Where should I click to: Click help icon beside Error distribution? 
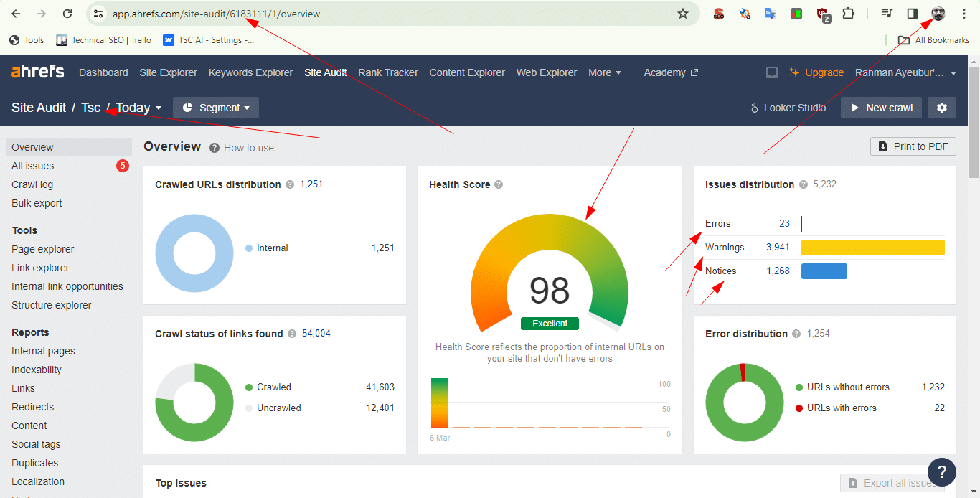797,334
